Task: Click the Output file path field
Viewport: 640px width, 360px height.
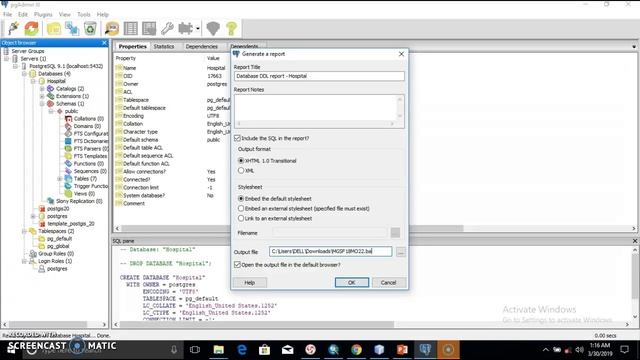Action: (x=331, y=251)
